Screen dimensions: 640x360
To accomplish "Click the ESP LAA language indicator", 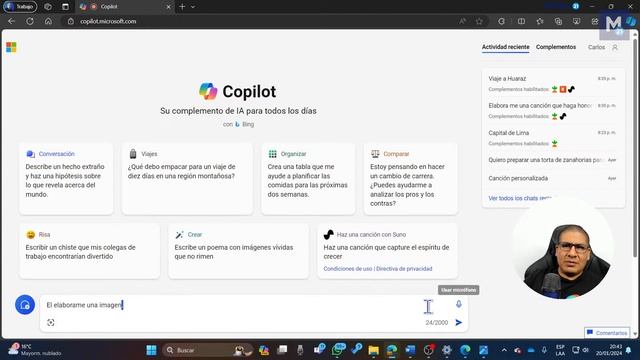I will (x=560, y=350).
